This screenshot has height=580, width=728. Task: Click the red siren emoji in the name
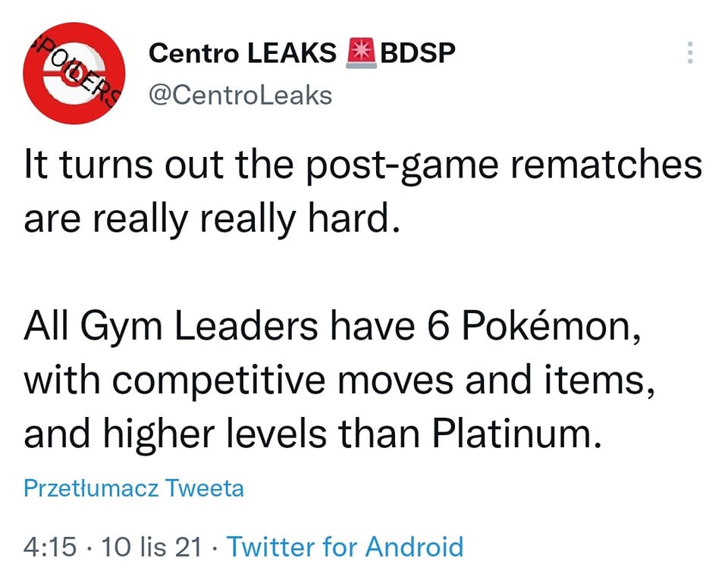coord(360,53)
